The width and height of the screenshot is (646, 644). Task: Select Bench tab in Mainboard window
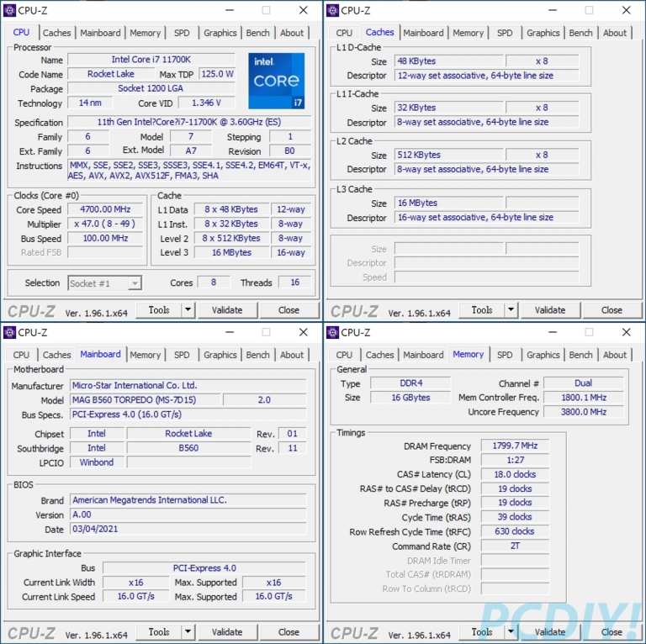[258, 355]
